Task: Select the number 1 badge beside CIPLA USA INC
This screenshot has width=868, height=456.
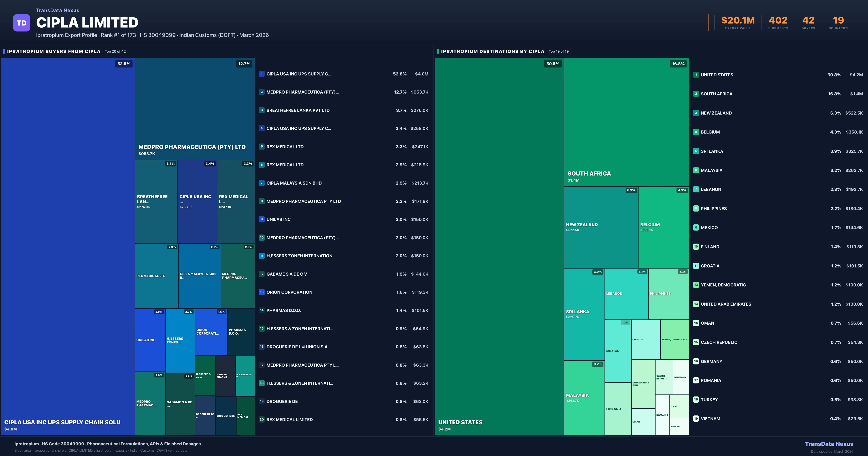Action: (262, 74)
